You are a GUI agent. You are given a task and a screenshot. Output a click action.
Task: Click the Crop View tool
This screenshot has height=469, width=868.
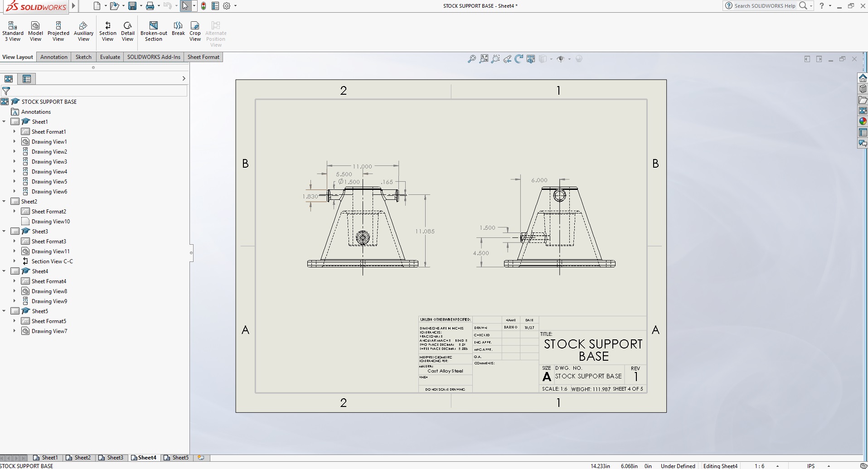pos(195,31)
